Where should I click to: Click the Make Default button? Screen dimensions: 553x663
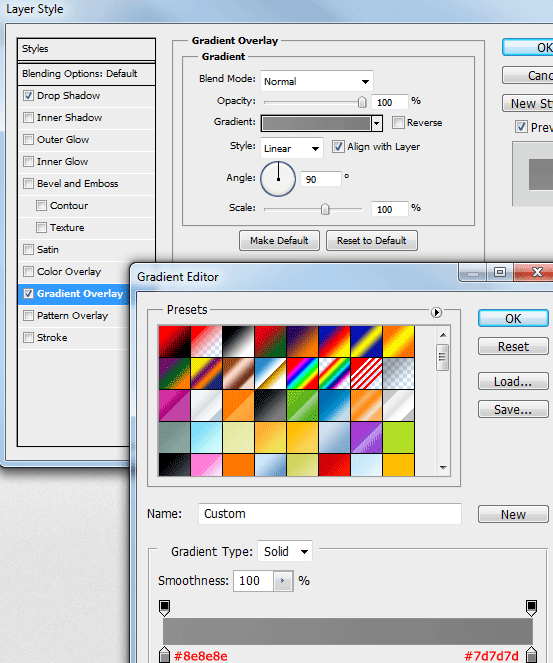click(x=279, y=241)
